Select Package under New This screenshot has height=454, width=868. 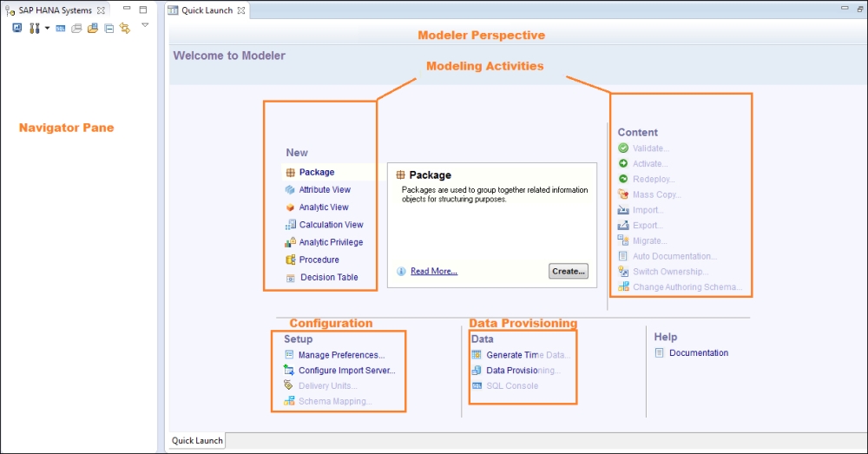317,172
